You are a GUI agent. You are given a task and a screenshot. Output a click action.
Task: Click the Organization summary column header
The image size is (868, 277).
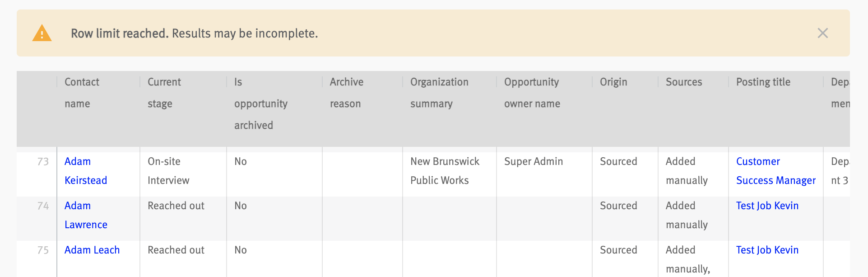[439, 93]
